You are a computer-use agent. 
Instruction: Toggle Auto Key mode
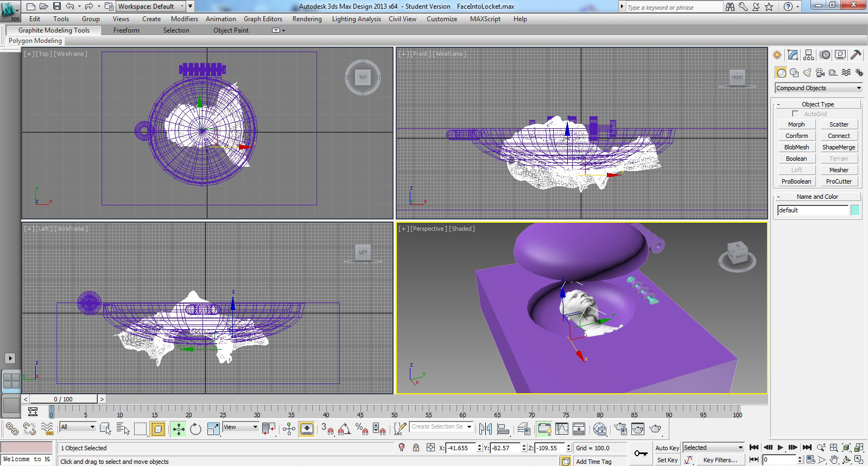667,448
